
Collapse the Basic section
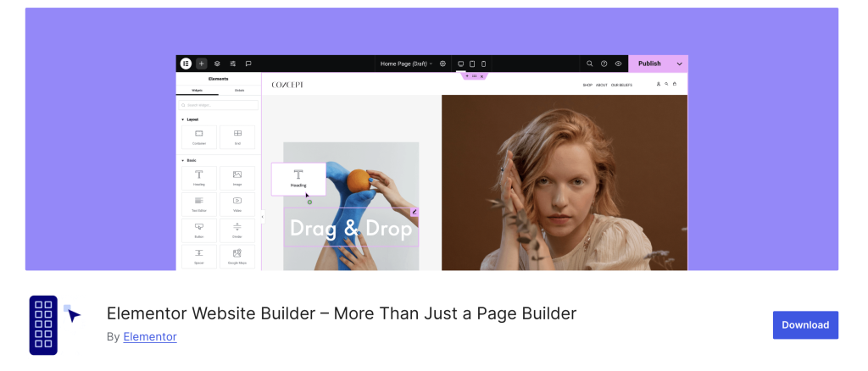pyautogui.click(x=189, y=160)
